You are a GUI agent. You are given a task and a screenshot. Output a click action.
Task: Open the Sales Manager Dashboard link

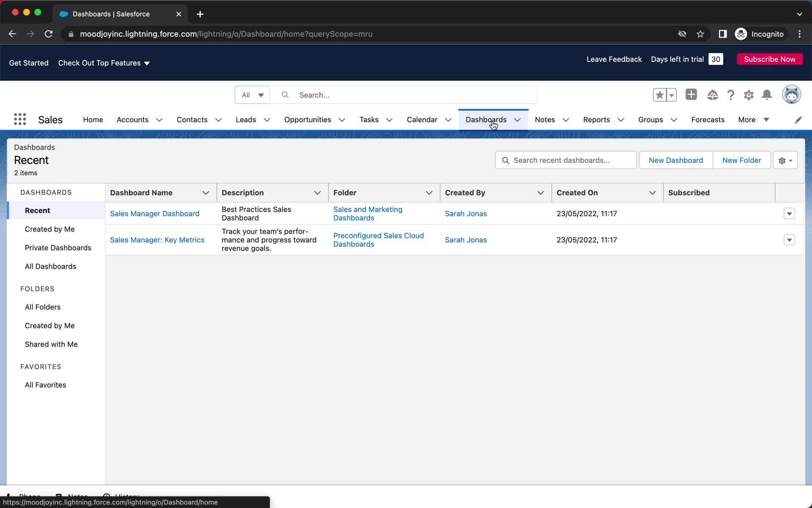pos(154,213)
